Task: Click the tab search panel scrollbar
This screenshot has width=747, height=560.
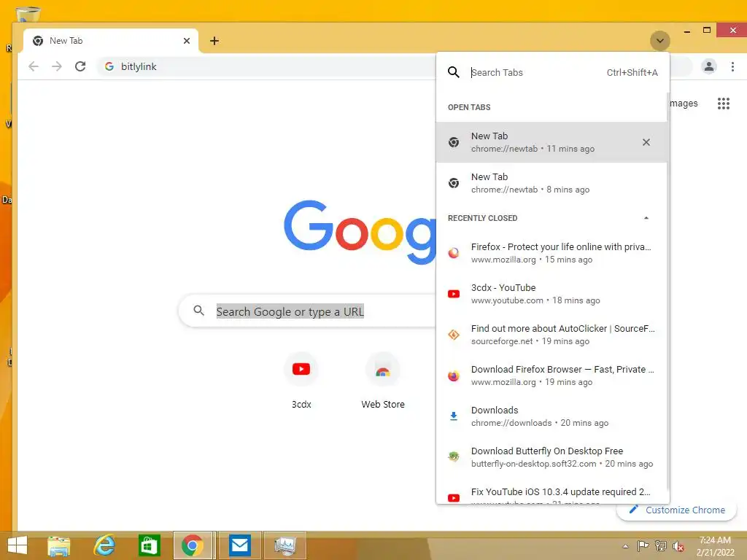Action: (668, 290)
